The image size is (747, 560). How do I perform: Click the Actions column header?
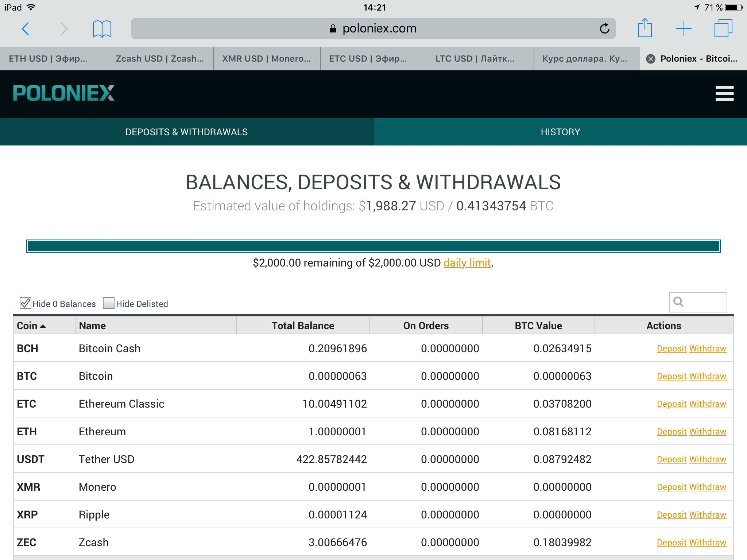[x=664, y=326]
